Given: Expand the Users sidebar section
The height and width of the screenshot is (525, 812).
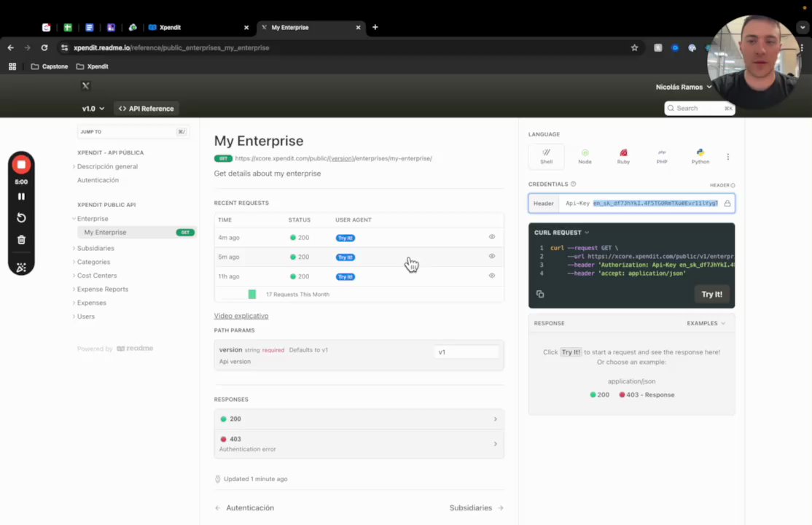Looking at the screenshot, I should pyautogui.click(x=85, y=316).
